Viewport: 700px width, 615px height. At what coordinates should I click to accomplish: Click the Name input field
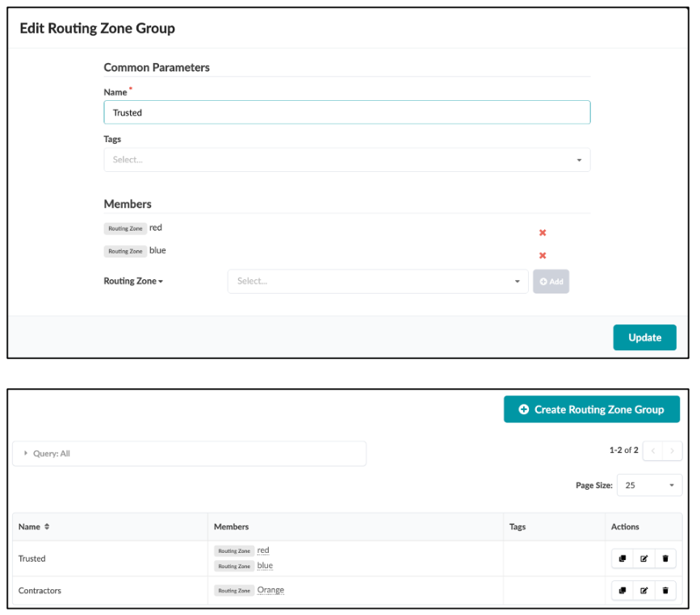(x=346, y=112)
